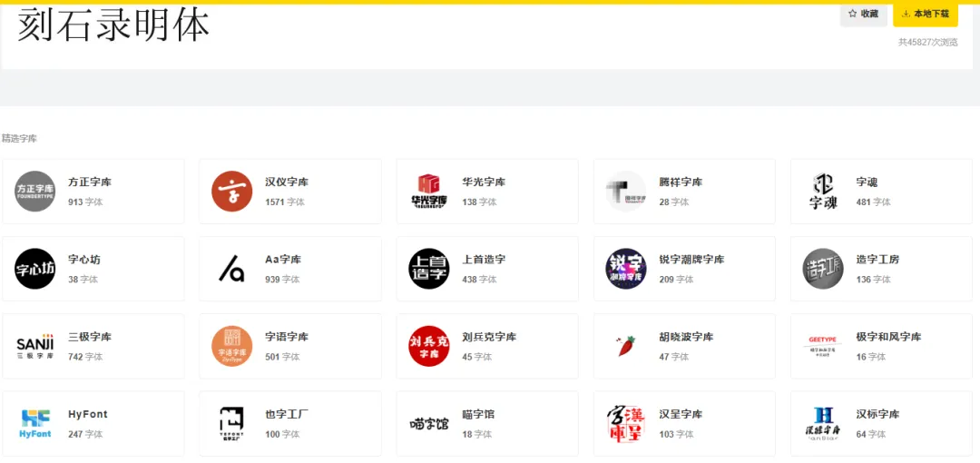Select the 刘兵克字库 red logo icon

[428, 346]
